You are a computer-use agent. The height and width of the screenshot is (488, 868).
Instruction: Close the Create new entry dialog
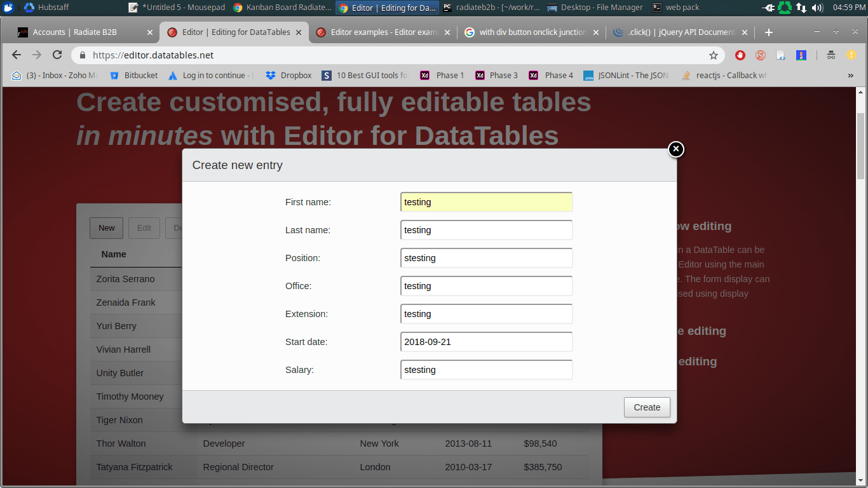[x=675, y=149]
